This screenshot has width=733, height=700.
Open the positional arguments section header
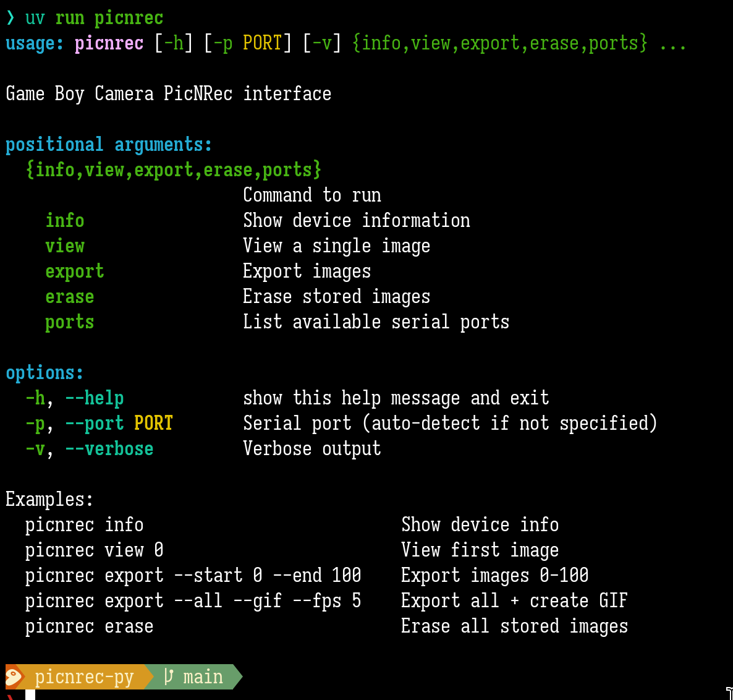click(x=108, y=144)
